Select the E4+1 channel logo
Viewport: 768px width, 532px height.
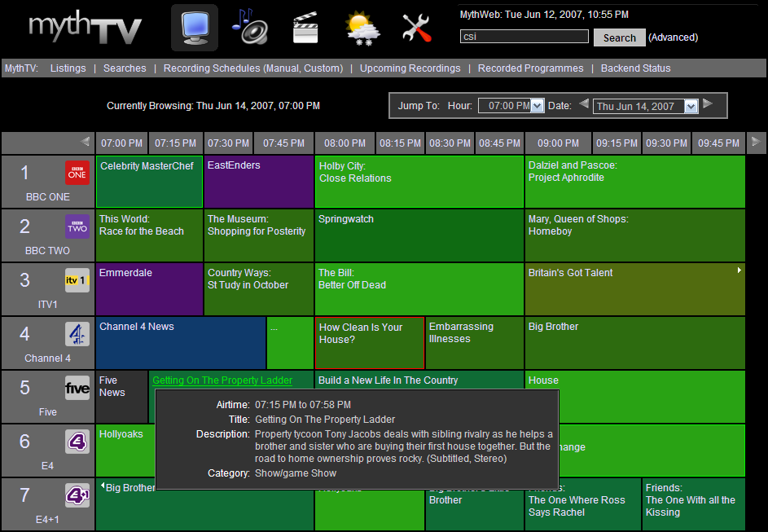77,495
